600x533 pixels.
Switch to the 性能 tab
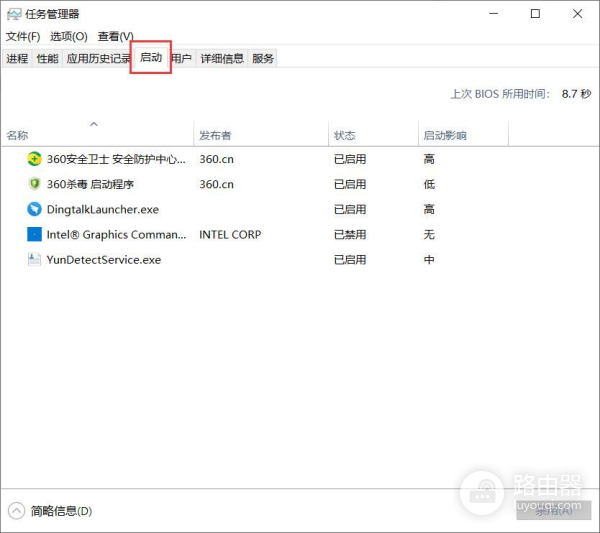pyautogui.click(x=47, y=59)
